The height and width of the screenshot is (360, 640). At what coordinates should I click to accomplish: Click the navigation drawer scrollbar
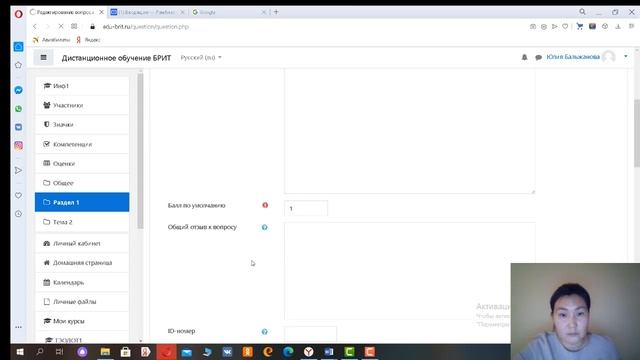(x=140, y=151)
